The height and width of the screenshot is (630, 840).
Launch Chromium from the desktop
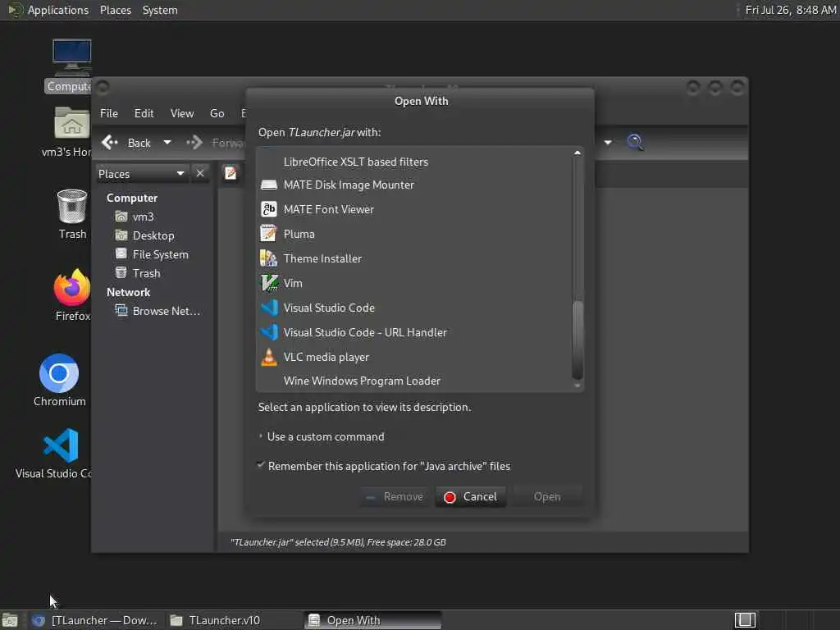[59, 373]
